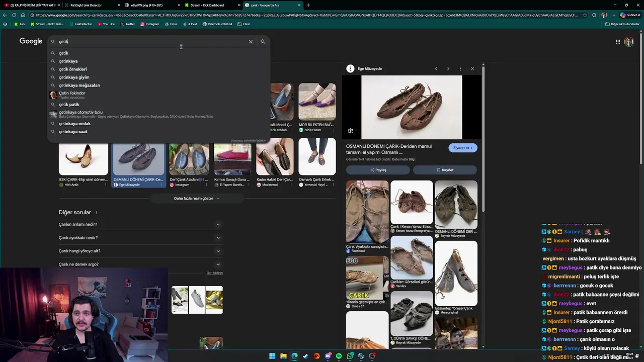
Task: Open the YouTube bookmark
Action: tap(106, 24)
